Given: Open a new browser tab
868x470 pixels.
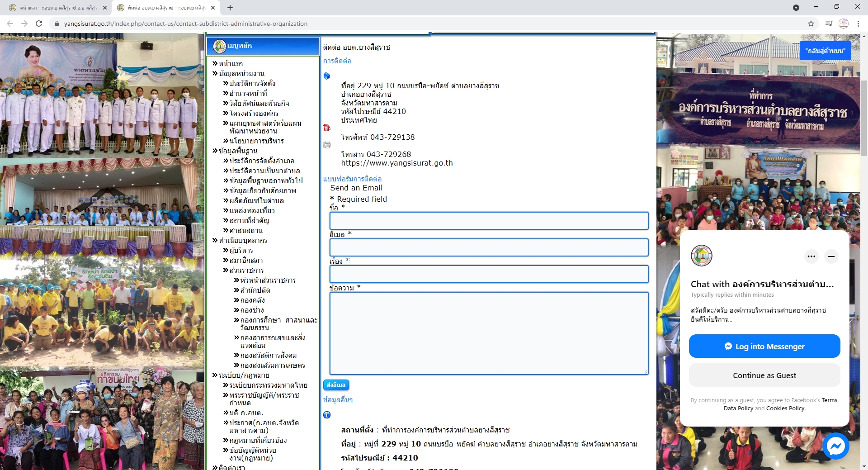Looking at the screenshot, I should (230, 8).
